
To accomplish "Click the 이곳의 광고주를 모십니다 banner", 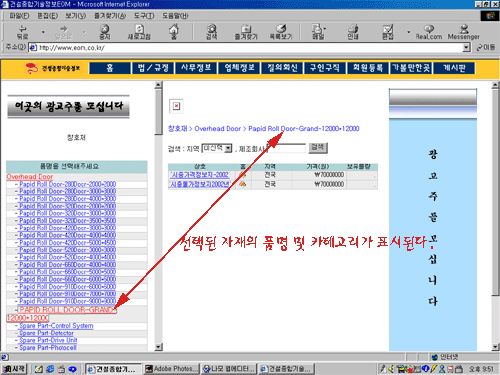I will [68, 106].
